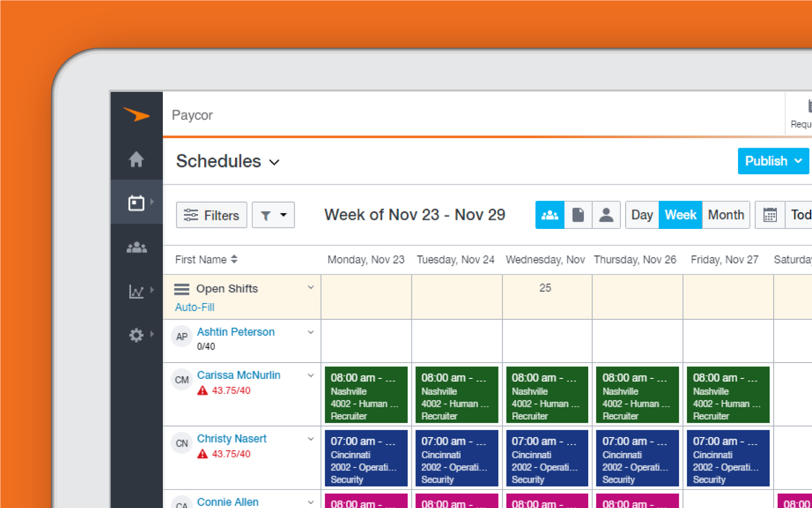Open the Schedule calendar sidebar icon
Viewport: 812px width, 508px height.
pyautogui.click(x=136, y=203)
